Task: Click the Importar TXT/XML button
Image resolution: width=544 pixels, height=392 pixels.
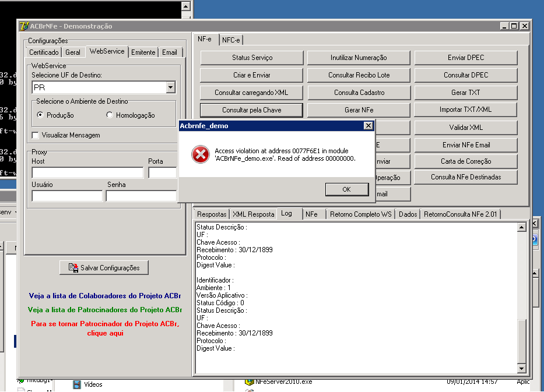Action: coord(466,110)
